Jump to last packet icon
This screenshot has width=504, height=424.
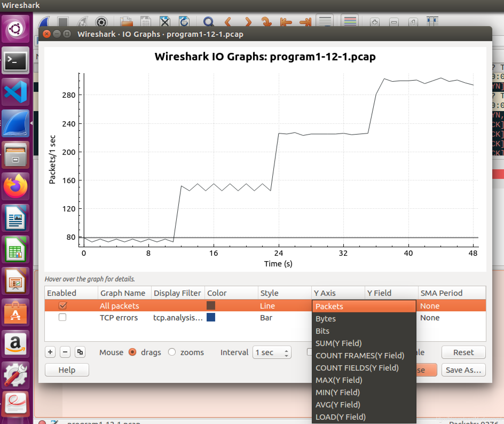[305, 22]
